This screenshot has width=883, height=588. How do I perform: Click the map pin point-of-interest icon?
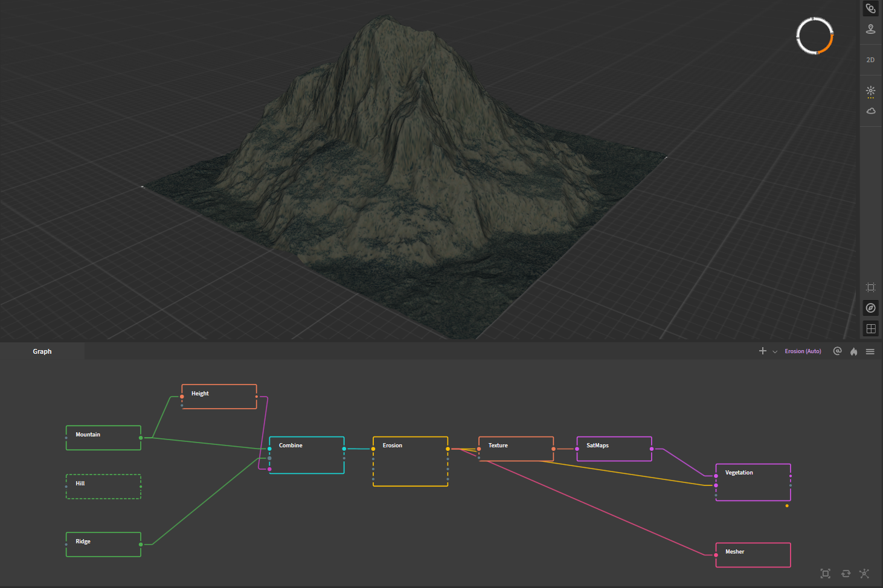tap(870, 29)
